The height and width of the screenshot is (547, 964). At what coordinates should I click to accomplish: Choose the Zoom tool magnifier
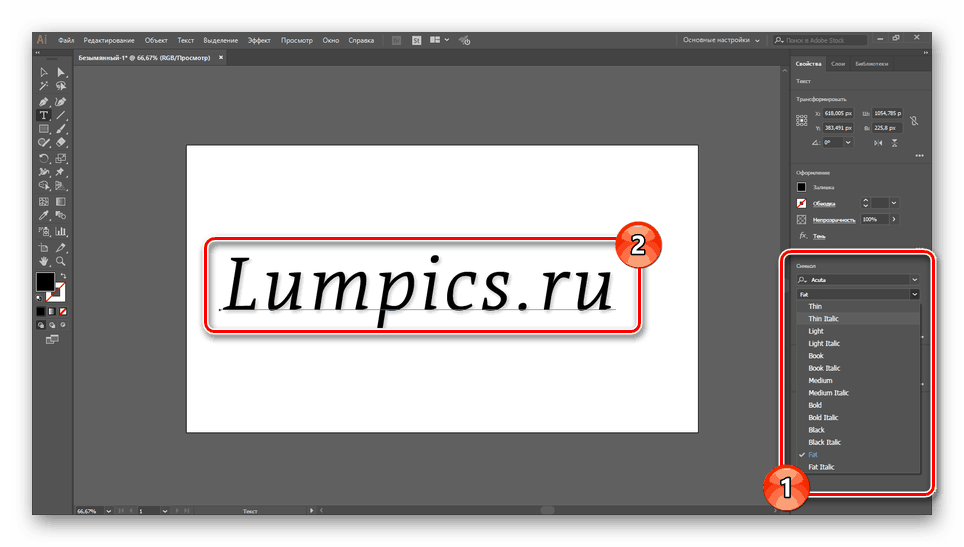pyautogui.click(x=61, y=260)
